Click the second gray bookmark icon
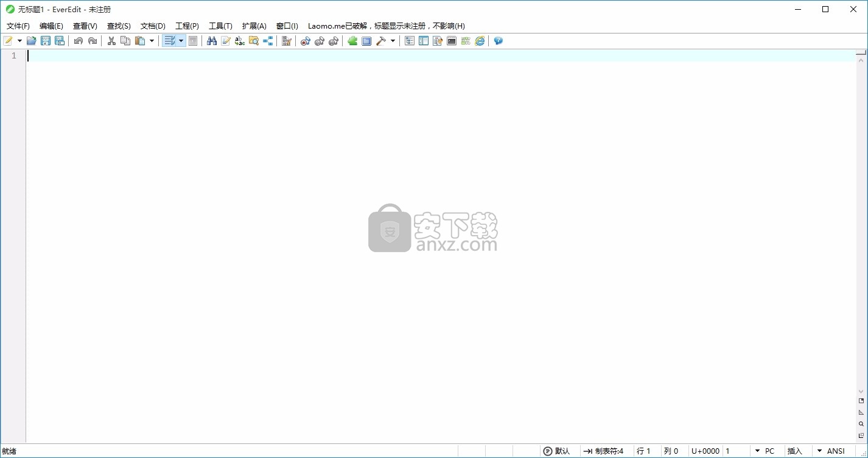Image resolution: width=868 pixels, height=458 pixels. (x=320, y=41)
